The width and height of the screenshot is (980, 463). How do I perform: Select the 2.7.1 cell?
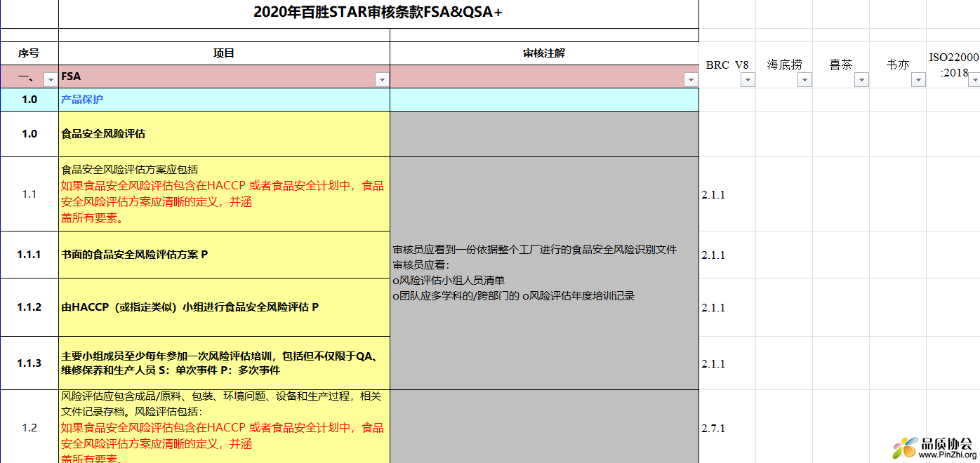point(727,427)
